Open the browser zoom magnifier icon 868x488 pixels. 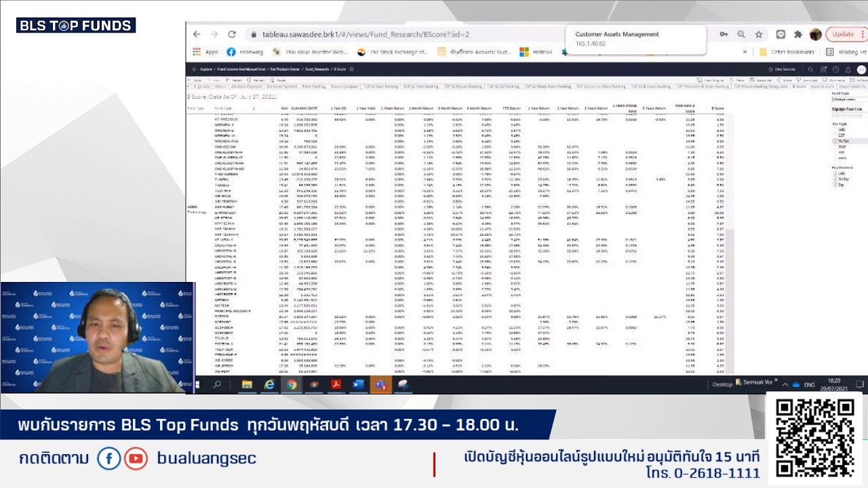coord(741,34)
